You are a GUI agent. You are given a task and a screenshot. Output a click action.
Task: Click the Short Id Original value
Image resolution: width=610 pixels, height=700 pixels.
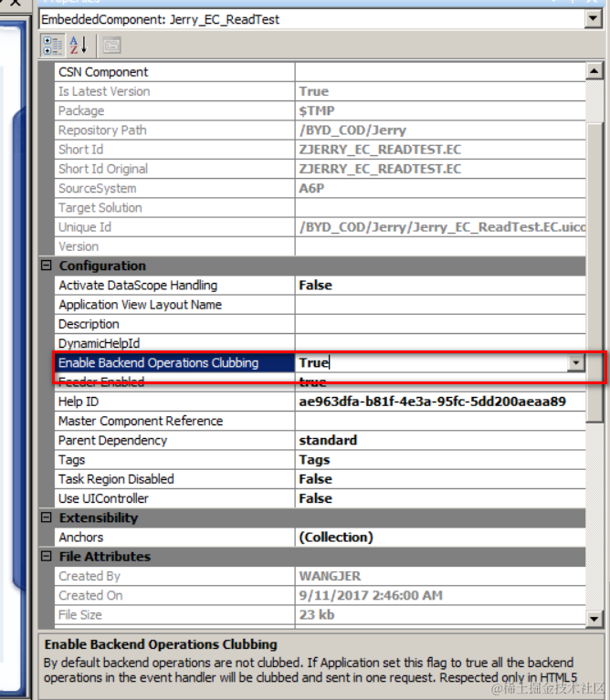pos(380,169)
